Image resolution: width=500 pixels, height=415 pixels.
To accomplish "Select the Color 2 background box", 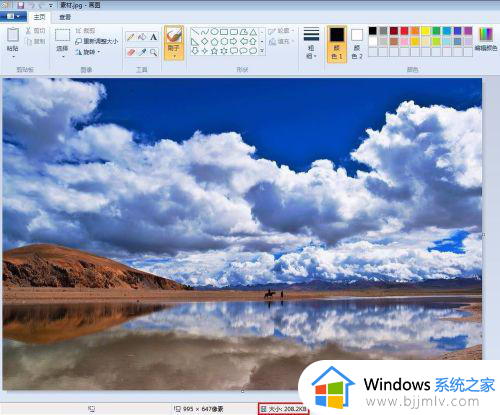I will pyautogui.click(x=357, y=43).
